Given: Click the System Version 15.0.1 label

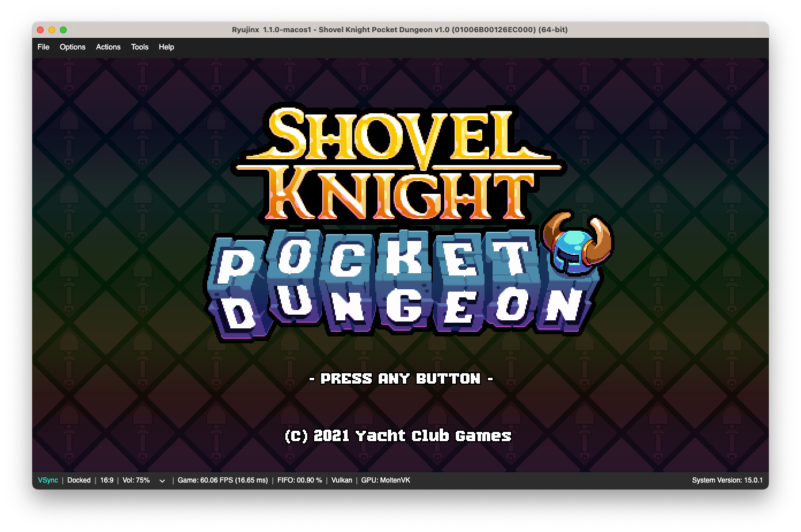Looking at the screenshot, I should point(728,480).
